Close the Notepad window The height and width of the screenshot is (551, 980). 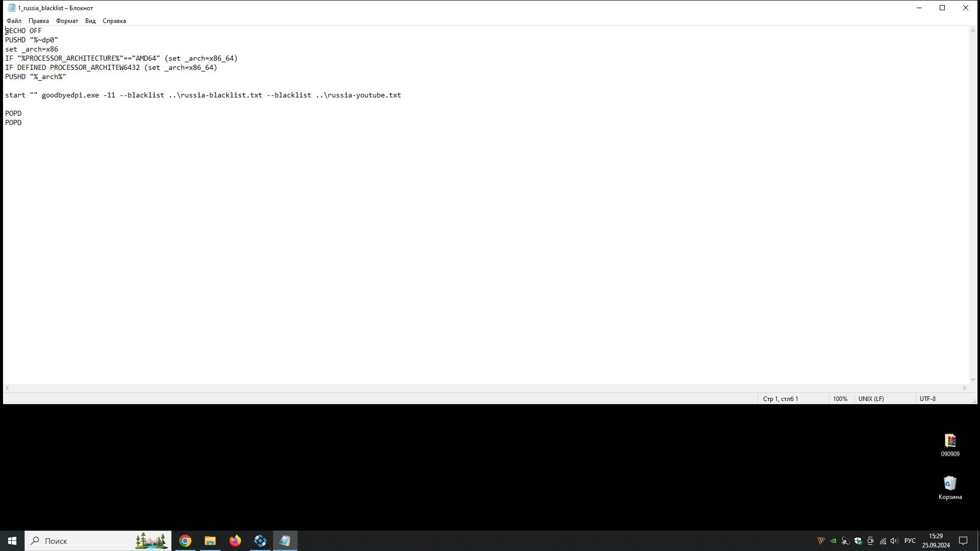coord(966,8)
